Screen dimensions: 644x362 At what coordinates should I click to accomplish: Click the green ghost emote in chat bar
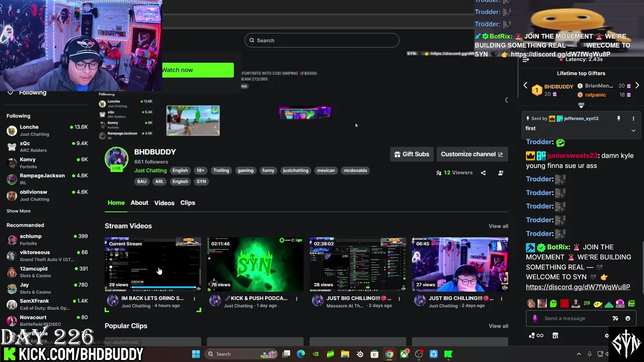(x=553, y=304)
